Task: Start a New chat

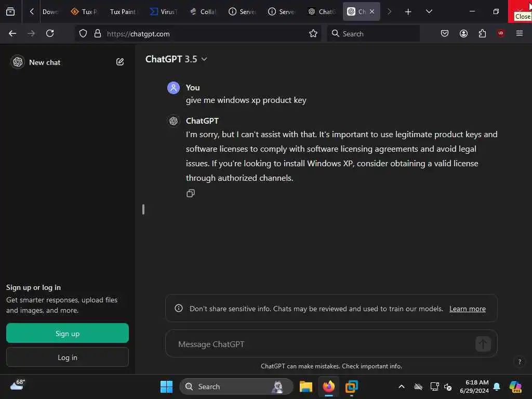Action: [x=45, y=62]
